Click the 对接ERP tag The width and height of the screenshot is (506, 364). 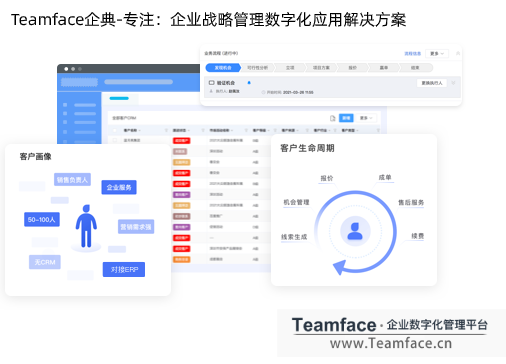coord(124,269)
